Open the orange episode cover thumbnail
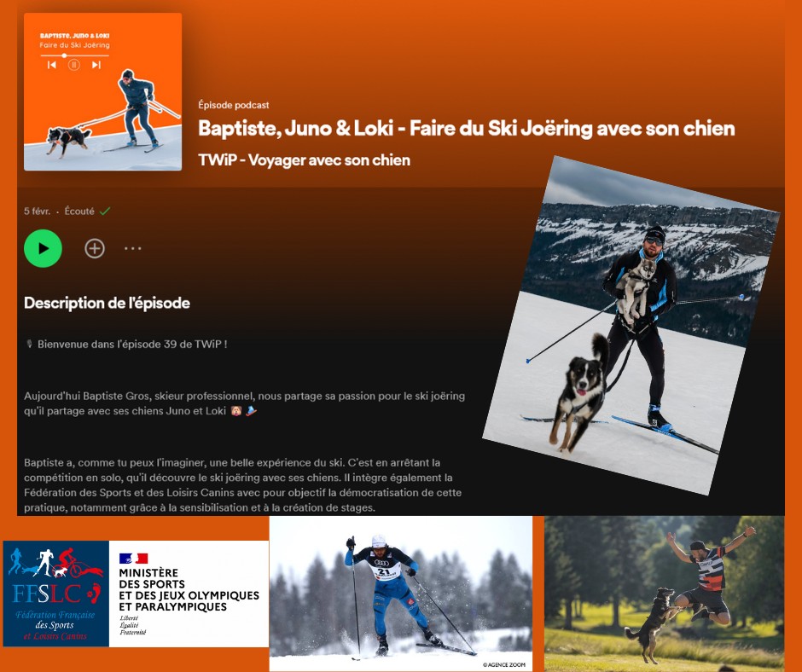This screenshot has height=672, width=802. (x=102, y=91)
